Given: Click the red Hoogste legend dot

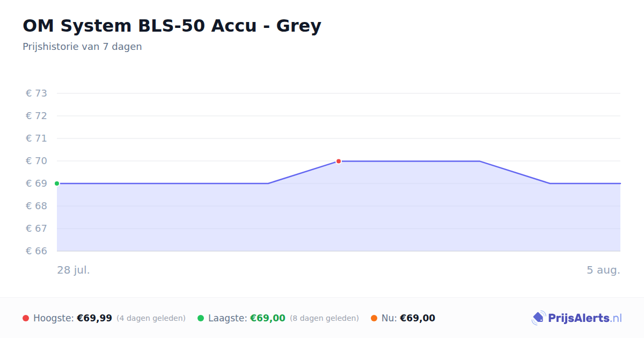Looking at the screenshot, I should [x=26, y=318].
